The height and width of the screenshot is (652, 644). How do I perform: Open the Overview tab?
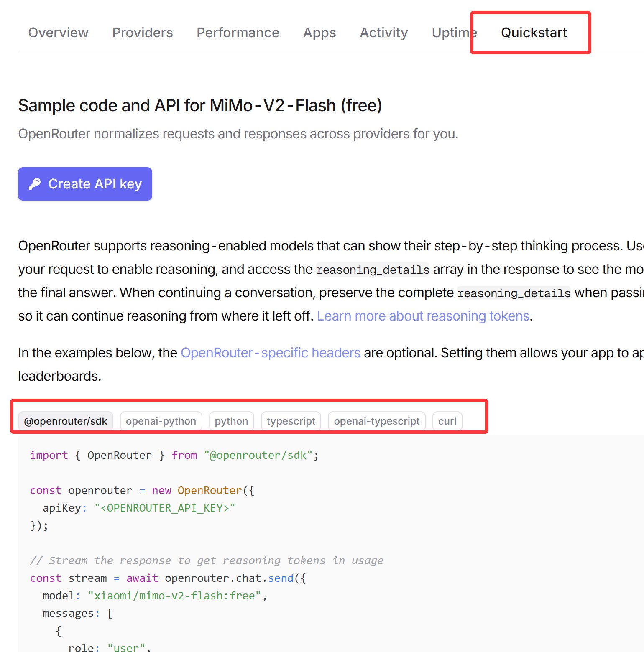tap(58, 33)
